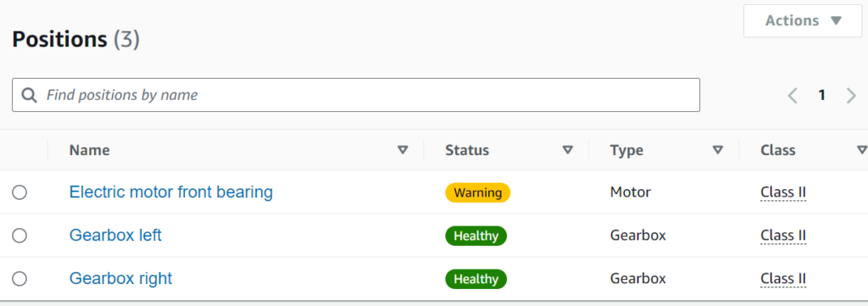Click Class II for Electric motor front bearing

783,192
